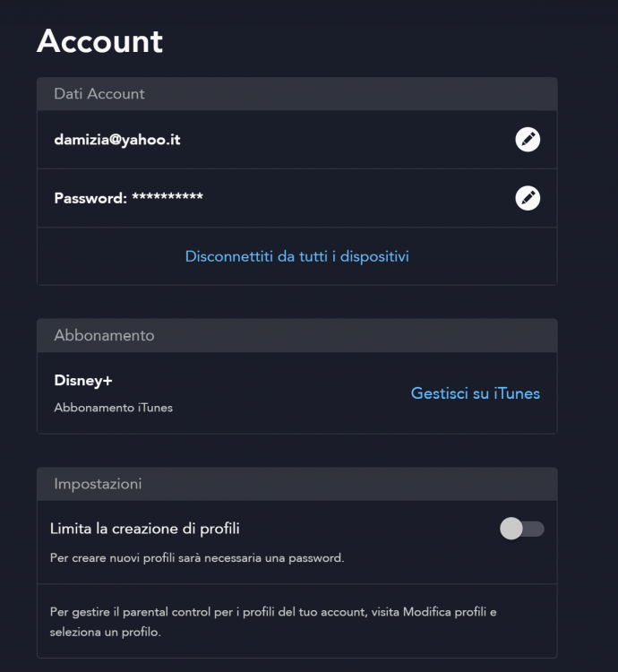Click the Per creare nuovi profili description

(x=197, y=557)
